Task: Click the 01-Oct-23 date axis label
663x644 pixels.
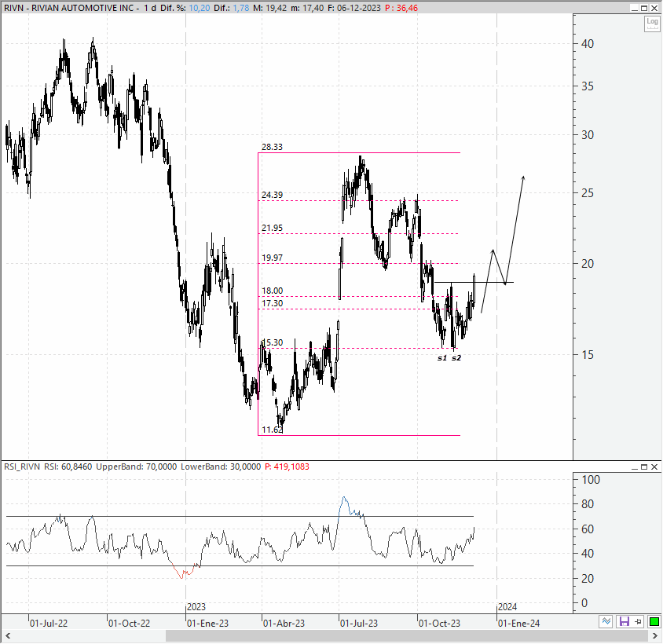Action: click(x=439, y=624)
